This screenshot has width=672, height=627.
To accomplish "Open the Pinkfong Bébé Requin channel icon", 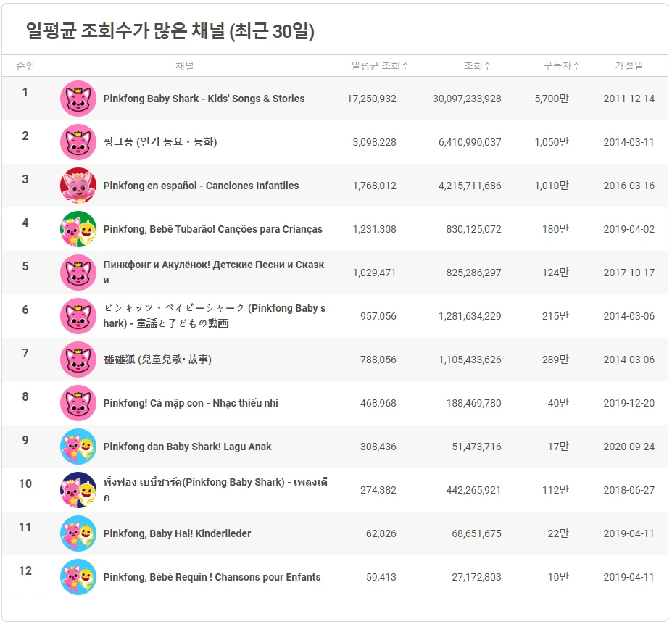I will (78, 576).
